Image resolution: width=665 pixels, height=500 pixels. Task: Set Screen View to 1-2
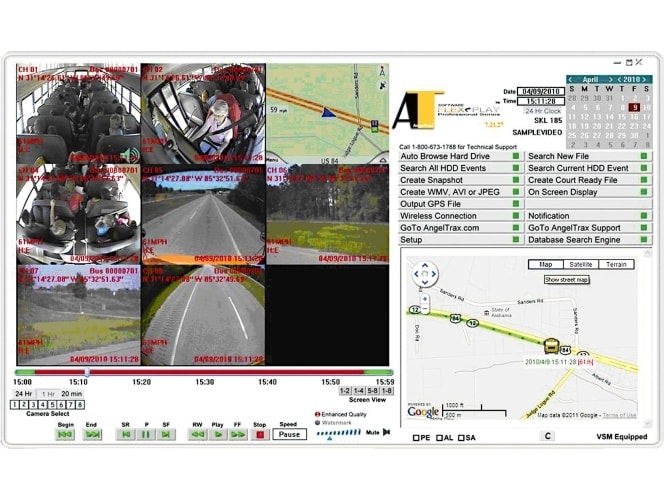(x=345, y=391)
